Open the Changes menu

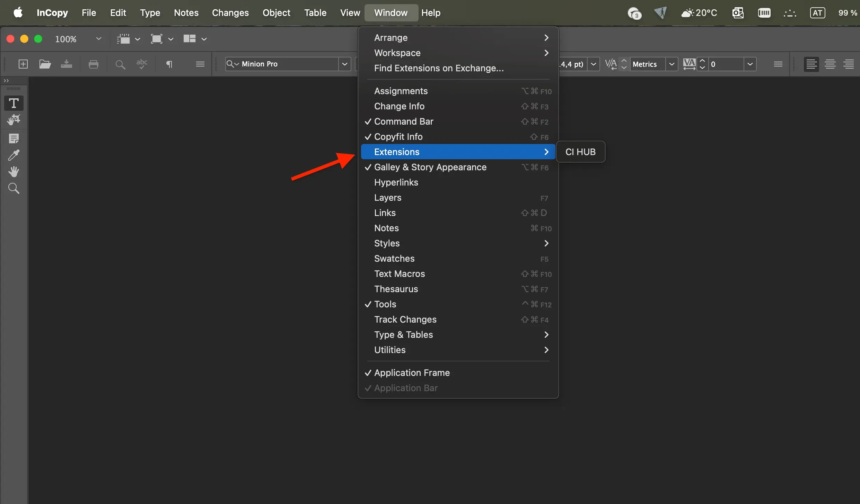(230, 13)
